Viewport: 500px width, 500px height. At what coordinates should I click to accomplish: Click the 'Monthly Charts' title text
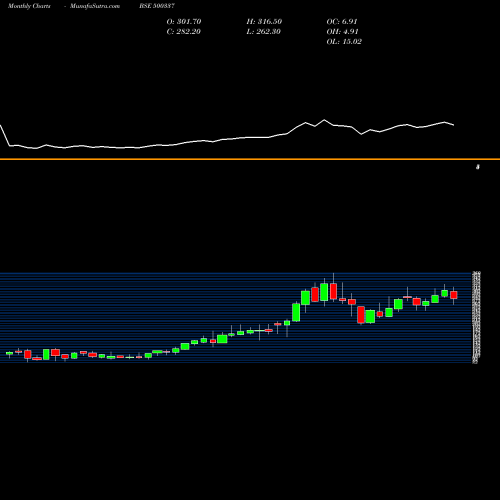tap(29, 6)
